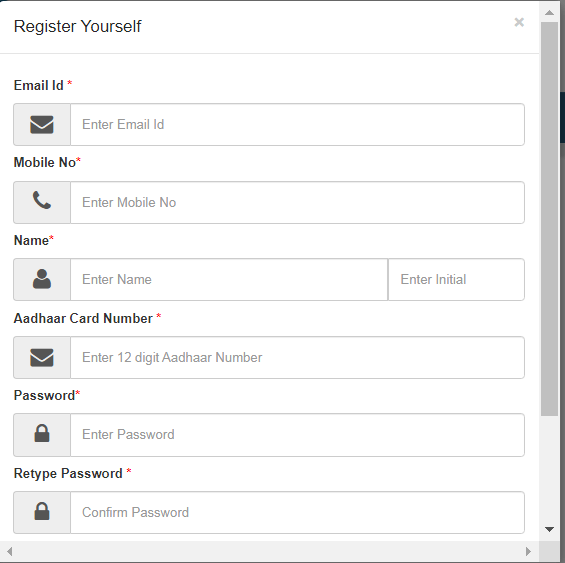Click into the Enter Name field
This screenshot has width=565, height=563.
pos(229,279)
